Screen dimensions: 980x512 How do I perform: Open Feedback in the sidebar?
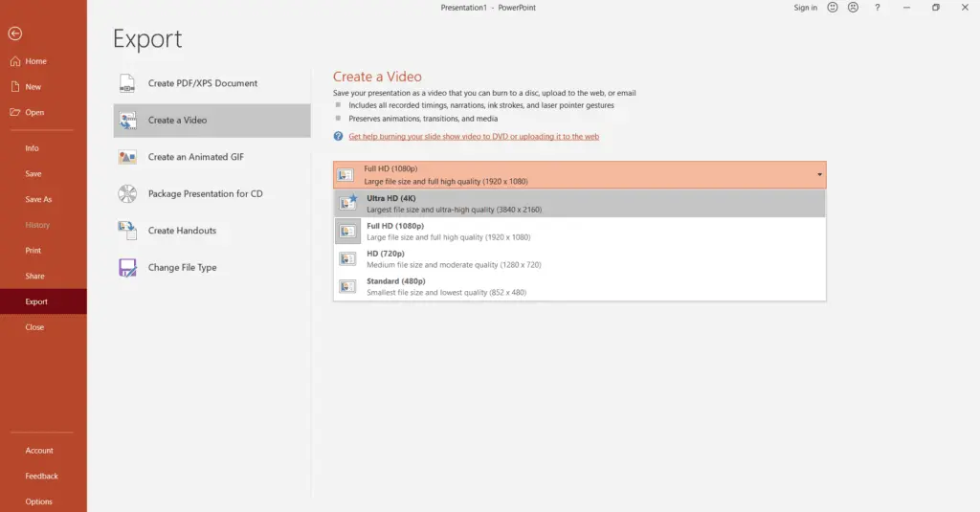[41, 476]
